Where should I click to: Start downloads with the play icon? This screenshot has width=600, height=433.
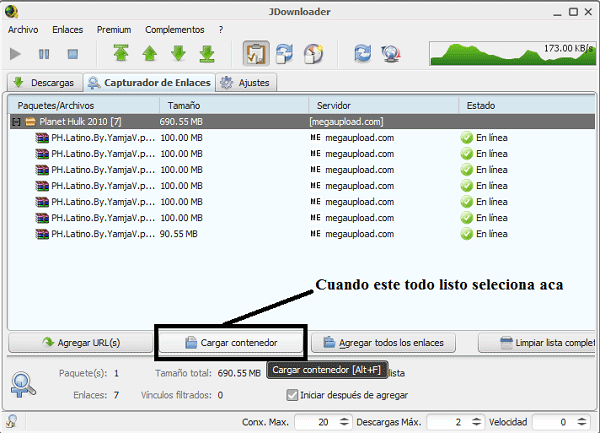(15, 54)
